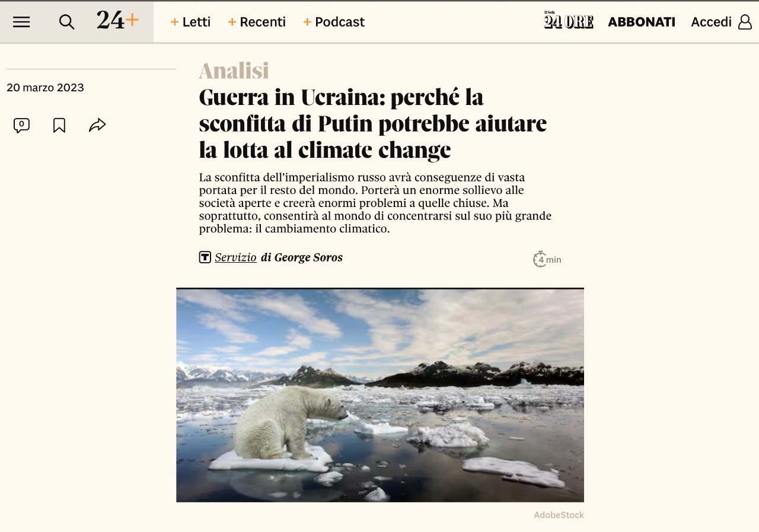This screenshot has height=532, width=759.
Task: Bookmark this article
Action: pos(59,125)
